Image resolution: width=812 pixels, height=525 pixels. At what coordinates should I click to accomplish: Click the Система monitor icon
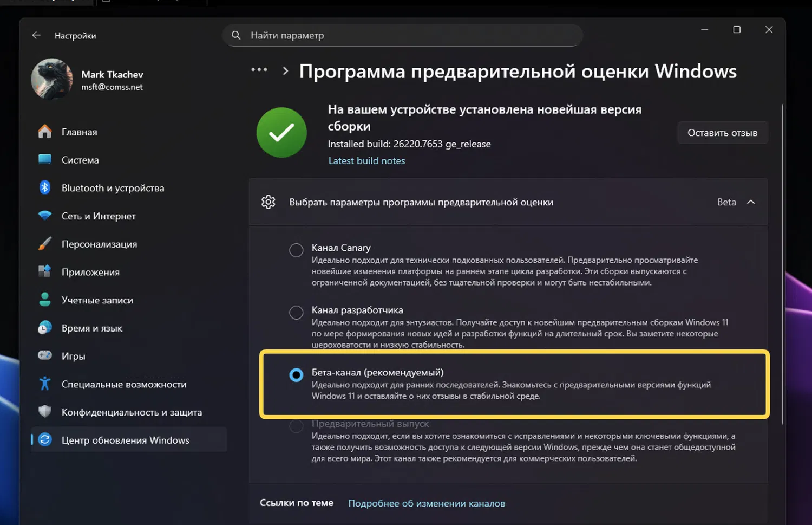pos(45,159)
